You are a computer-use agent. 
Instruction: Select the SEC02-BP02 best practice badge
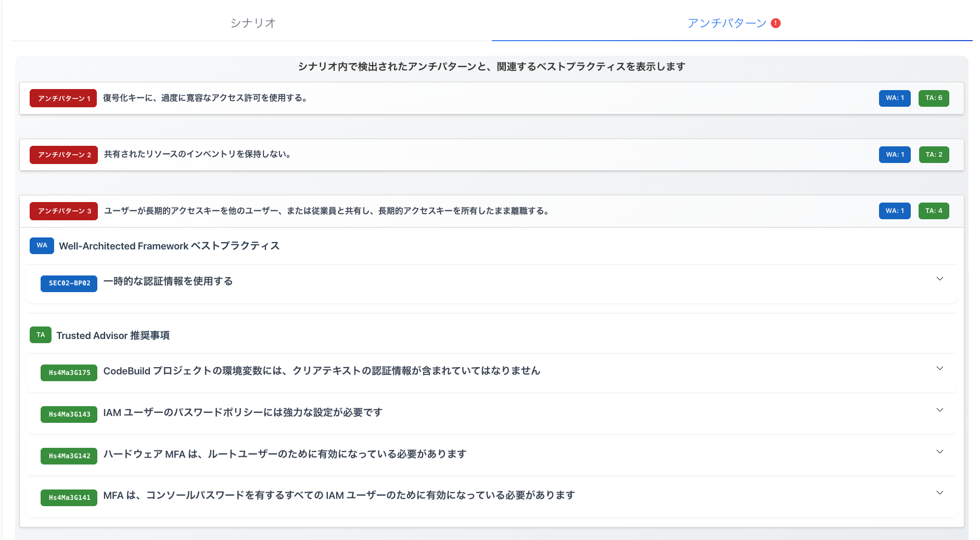point(68,283)
